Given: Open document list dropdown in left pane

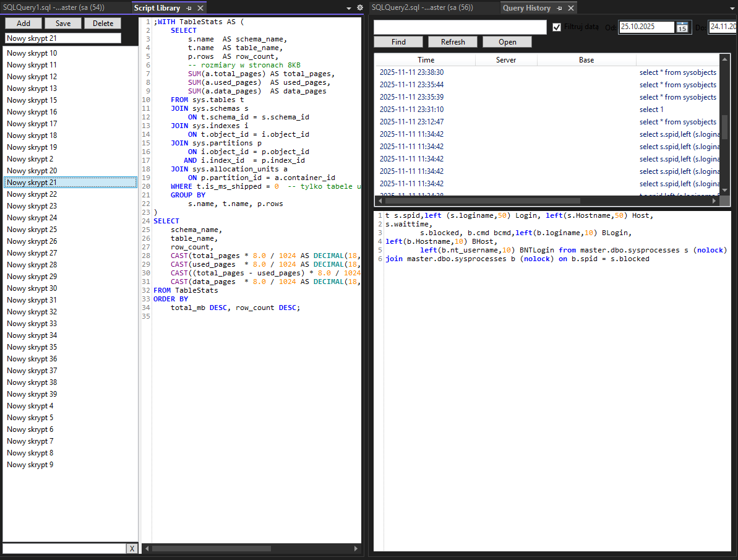Looking at the screenshot, I should pyautogui.click(x=349, y=8).
